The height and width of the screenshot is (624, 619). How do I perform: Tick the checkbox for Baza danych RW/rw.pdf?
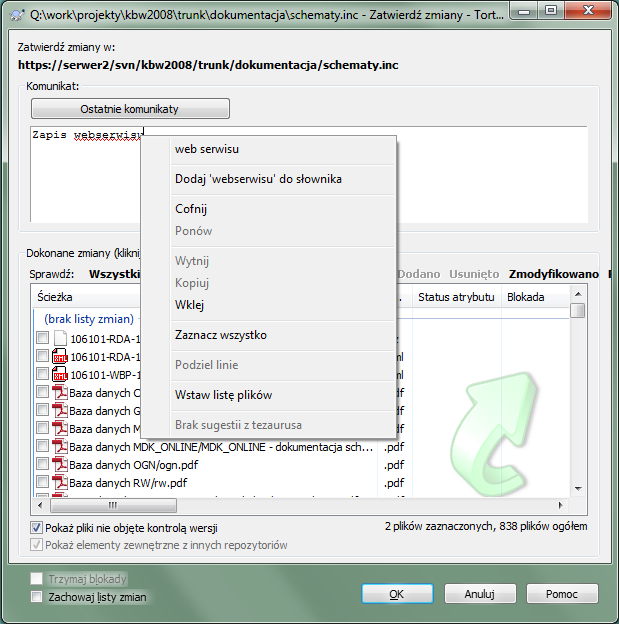[x=42, y=482]
